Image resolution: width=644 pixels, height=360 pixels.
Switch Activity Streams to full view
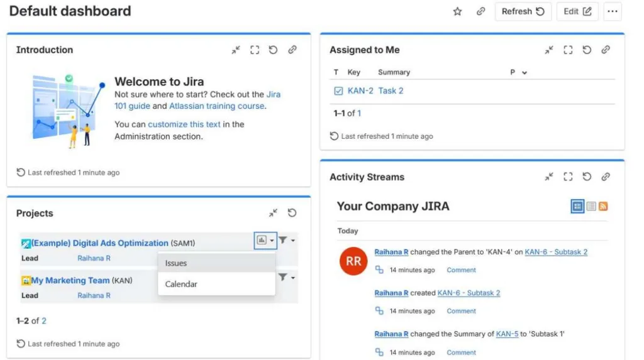[577, 206]
